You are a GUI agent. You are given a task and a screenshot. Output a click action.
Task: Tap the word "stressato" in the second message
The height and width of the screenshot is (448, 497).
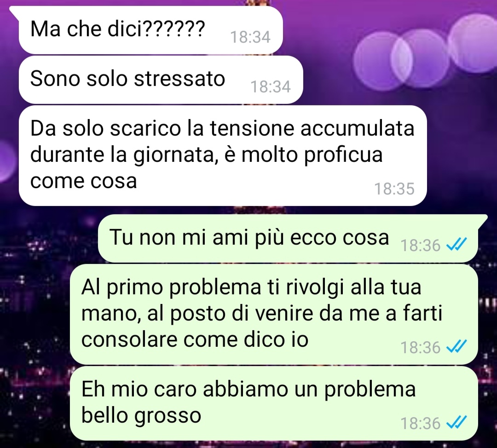click(x=179, y=79)
